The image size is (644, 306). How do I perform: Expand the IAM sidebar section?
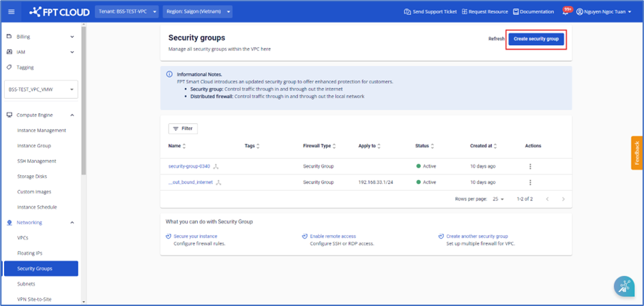(x=72, y=52)
